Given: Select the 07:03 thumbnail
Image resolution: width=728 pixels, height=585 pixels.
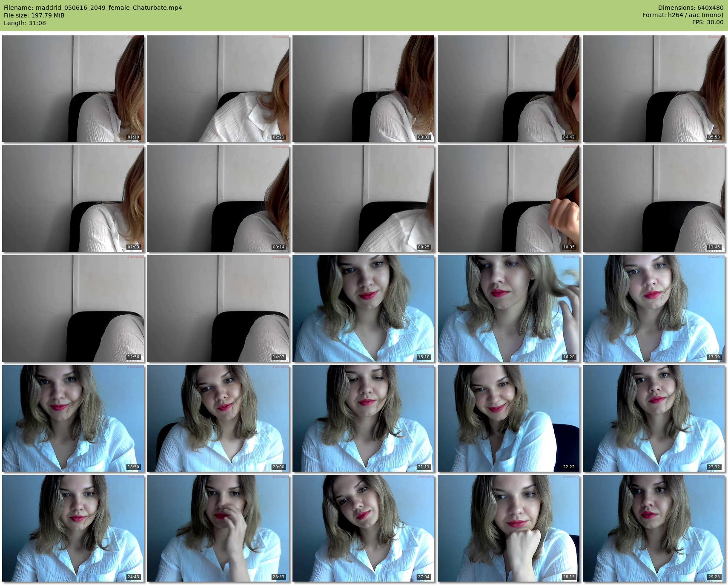Looking at the screenshot, I should pos(73,199).
